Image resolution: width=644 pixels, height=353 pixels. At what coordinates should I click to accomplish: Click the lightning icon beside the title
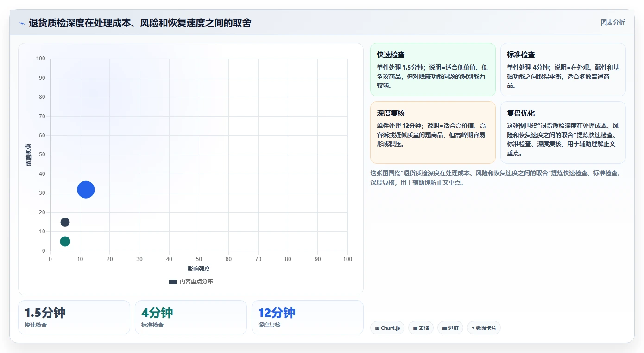22,23
